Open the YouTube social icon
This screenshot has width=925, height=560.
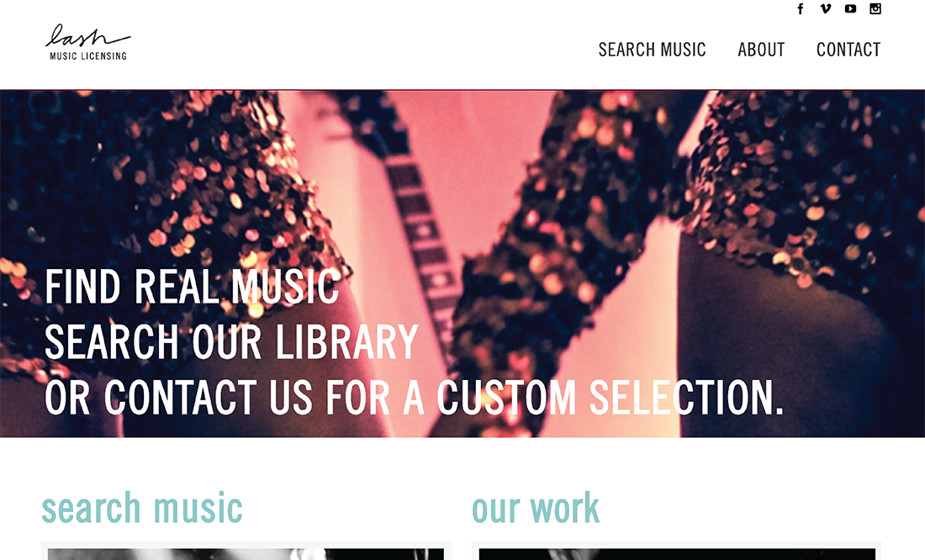(850, 8)
